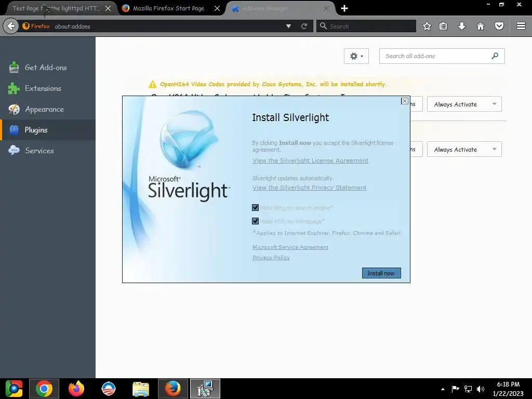This screenshot has width=532, height=399.
Task: Open the Appearance category
Action: click(48, 109)
